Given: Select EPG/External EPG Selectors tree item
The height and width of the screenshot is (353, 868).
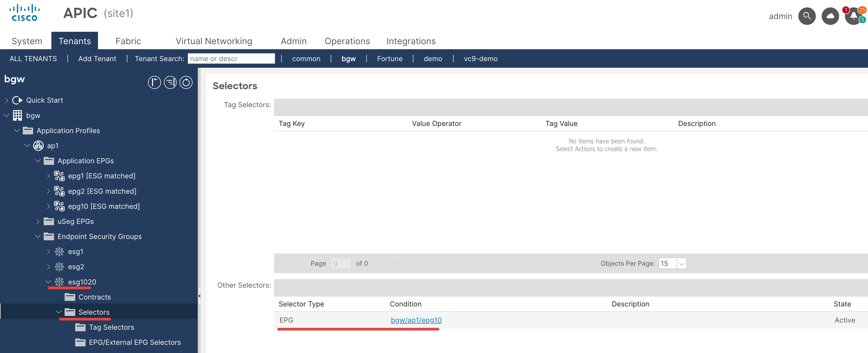Looking at the screenshot, I should click(x=135, y=342).
